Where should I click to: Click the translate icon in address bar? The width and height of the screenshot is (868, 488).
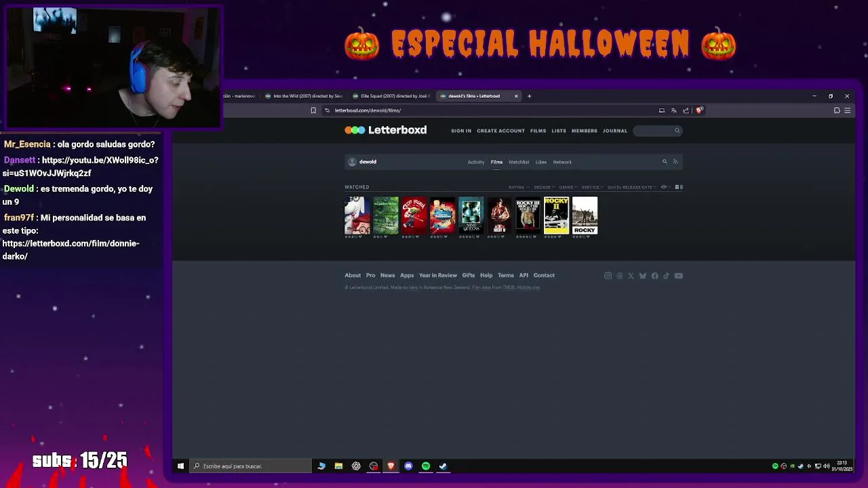click(x=673, y=110)
